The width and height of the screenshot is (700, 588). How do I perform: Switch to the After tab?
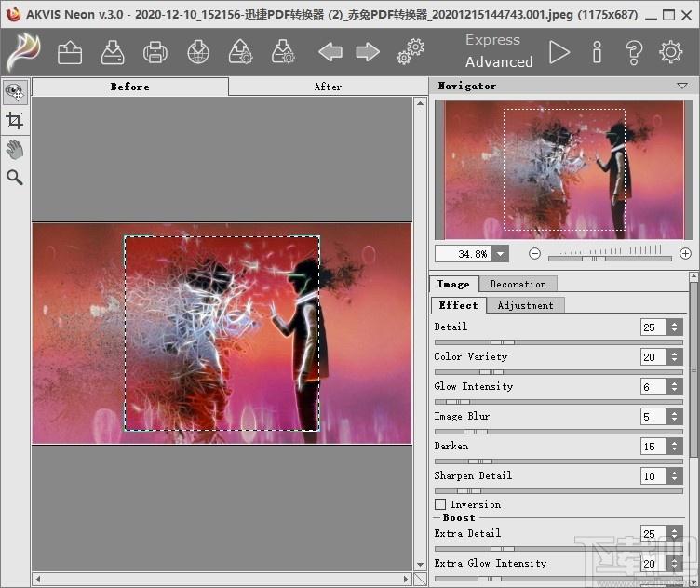pos(328,87)
